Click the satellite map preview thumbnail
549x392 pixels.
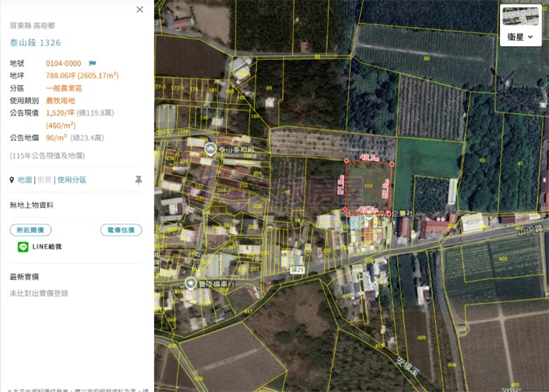521,16
